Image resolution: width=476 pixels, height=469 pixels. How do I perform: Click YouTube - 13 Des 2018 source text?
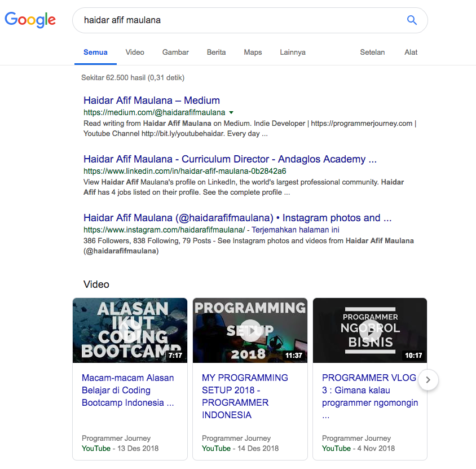click(120, 448)
